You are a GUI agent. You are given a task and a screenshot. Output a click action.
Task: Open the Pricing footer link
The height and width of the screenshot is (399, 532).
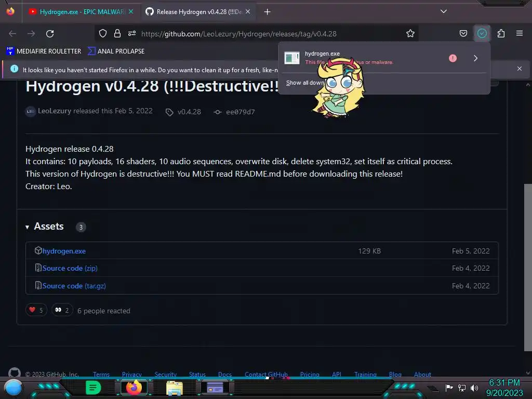[x=310, y=375]
